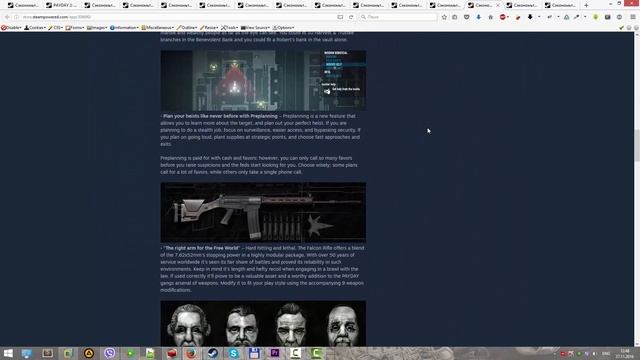The image size is (640, 360).
Task: Close the active browser tab
Action: [498, 5]
